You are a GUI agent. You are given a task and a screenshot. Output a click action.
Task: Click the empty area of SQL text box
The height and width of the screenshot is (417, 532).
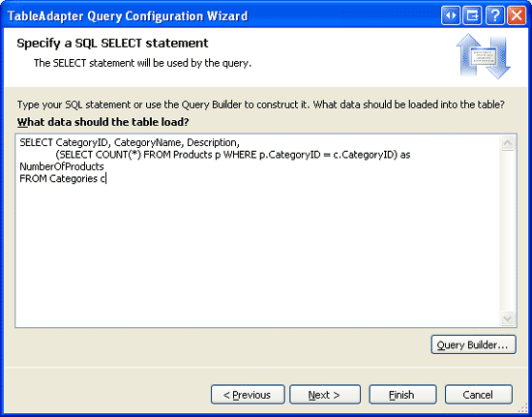(258, 254)
